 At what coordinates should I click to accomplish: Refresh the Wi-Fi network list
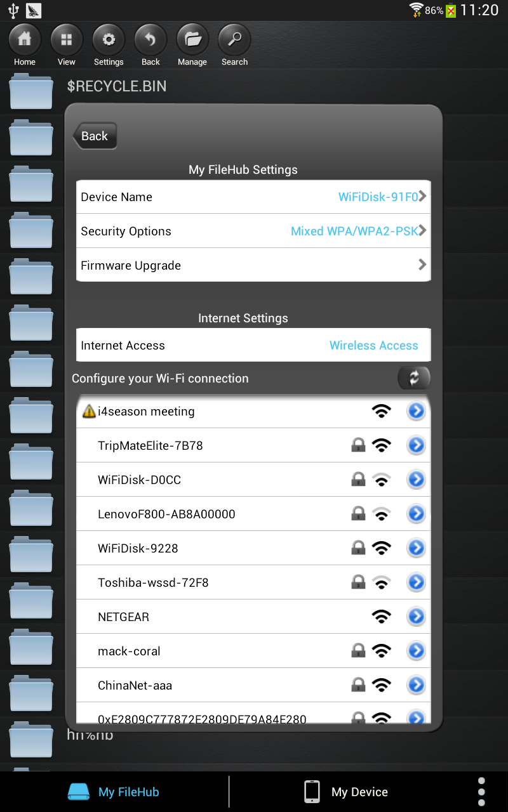click(x=414, y=378)
